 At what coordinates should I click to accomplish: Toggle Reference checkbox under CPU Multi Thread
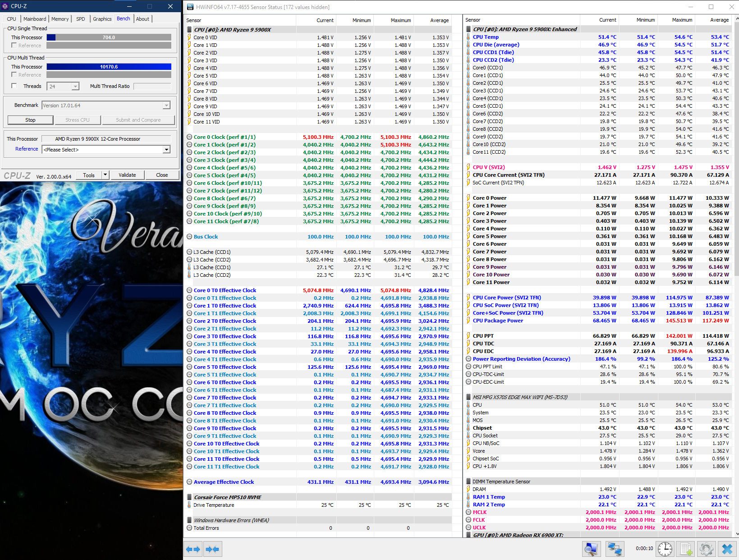click(x=14, y=75)
